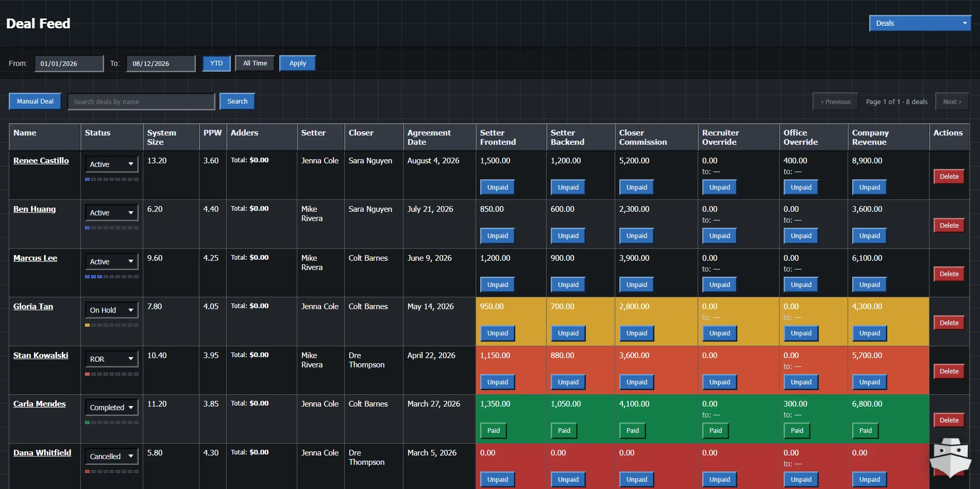Open Stan Kowalski deal link
Image resolution: width=980 pixels, height=489 pixels.
[41, 356]
